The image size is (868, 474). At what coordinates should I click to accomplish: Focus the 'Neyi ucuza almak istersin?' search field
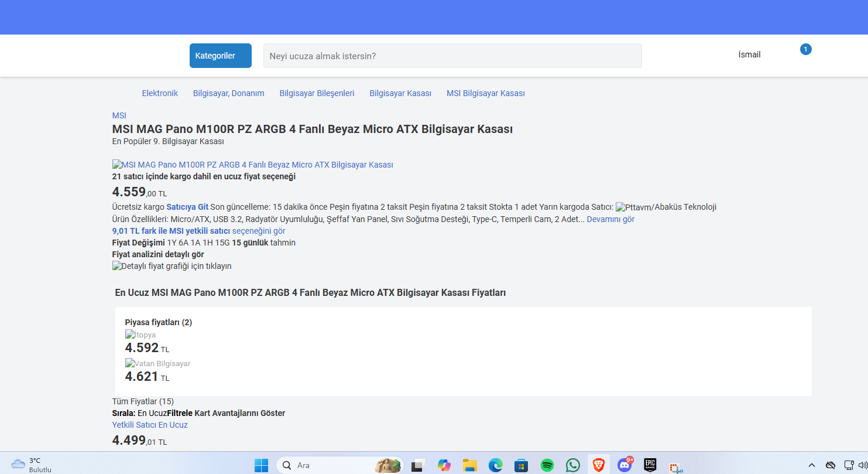click(452, 56)
